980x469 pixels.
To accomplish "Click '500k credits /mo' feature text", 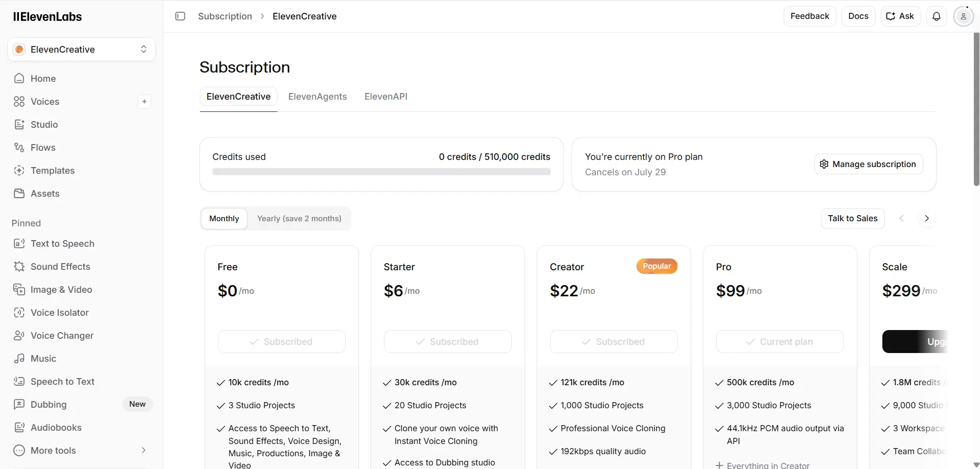I will coord(761,383).
